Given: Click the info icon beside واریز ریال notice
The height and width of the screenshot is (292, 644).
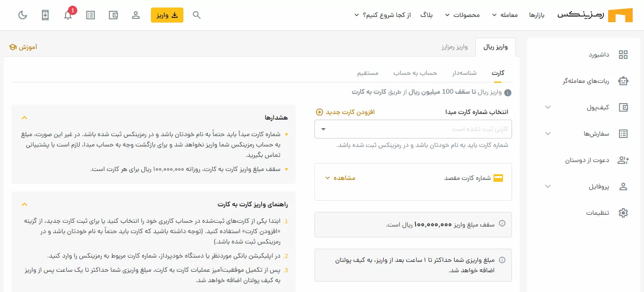Looking at the screenshot, I should (x=508, y=93).
